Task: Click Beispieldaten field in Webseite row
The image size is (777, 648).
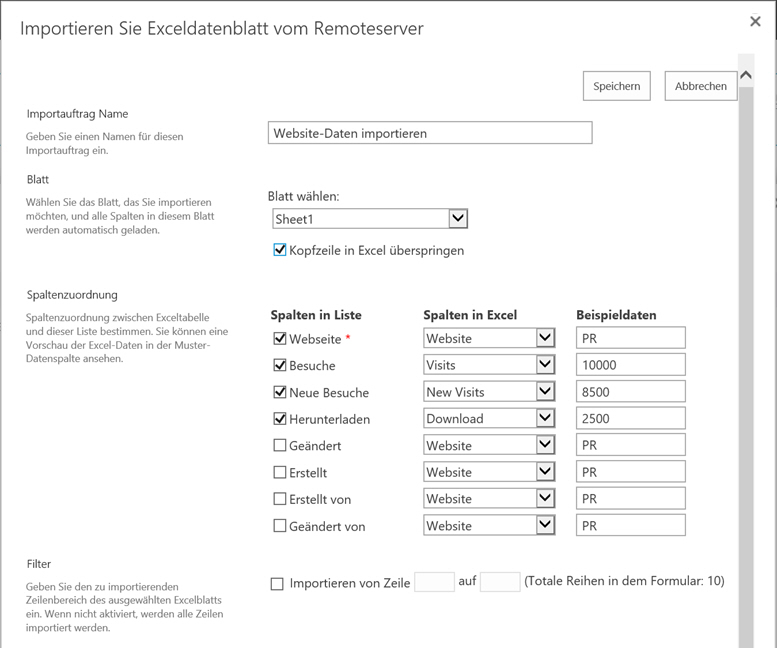Action: (x=631, y=338)
